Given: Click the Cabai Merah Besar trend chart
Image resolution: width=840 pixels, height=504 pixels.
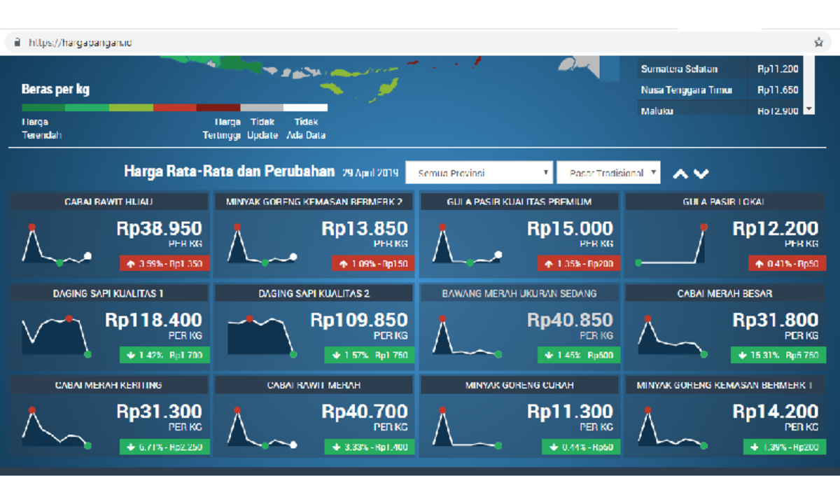Looking at the screenshot, I should [671, 335].
